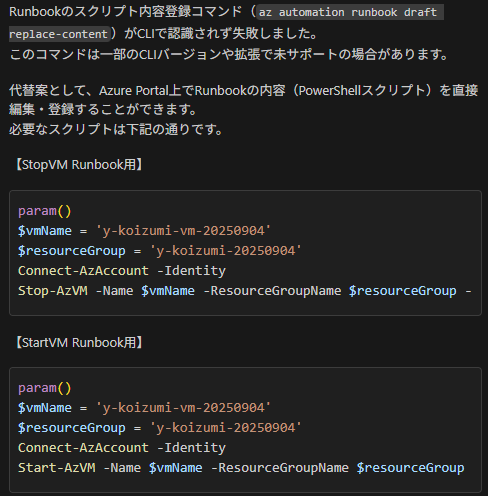Click 'param()' in the StartVM code block
Viewport: 488px width, 496px height.
coord(45,388)
